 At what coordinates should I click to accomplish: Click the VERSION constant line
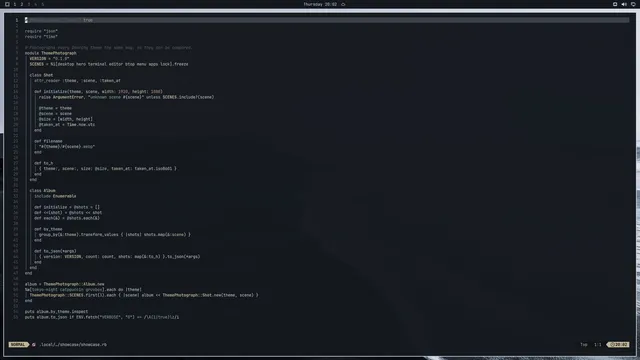49,59
